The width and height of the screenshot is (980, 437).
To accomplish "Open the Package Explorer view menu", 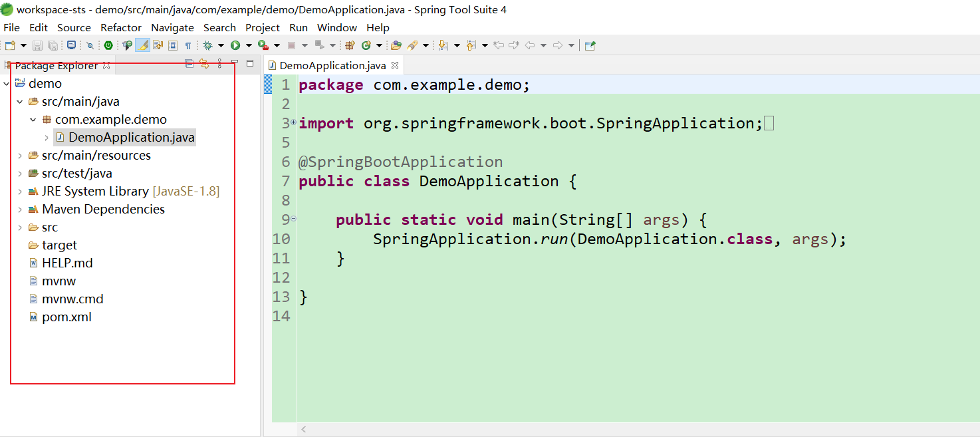I will click(219, 64).
